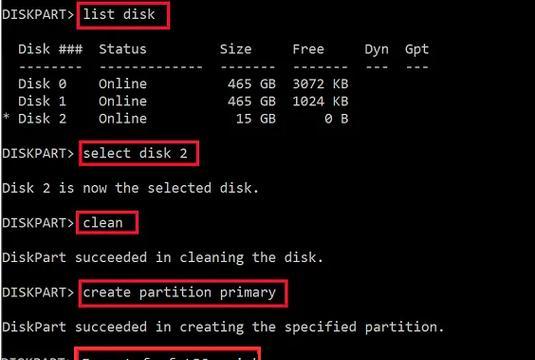Image resolution: width=535 pixels, height=360 pixels.
Task: Click the 'Size' column header
Action: point(235,49)
